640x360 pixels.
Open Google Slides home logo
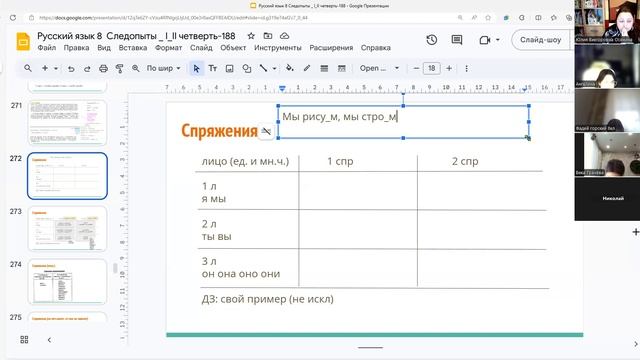click(23, 42)
